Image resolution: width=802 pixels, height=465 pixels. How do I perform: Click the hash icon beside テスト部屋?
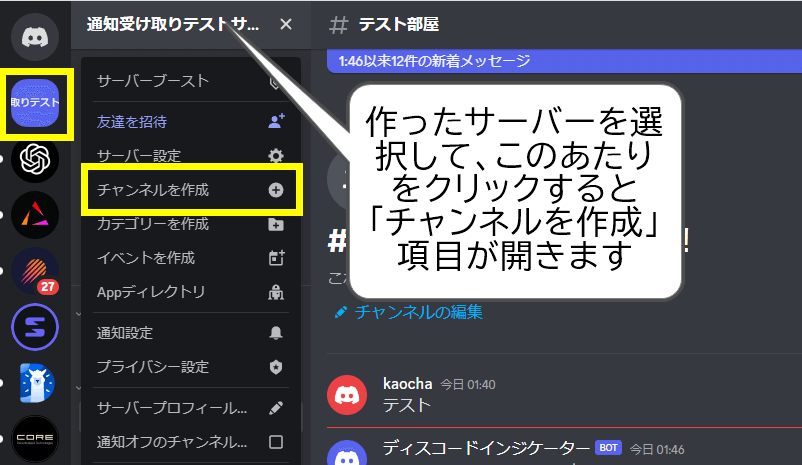point(339,25)
